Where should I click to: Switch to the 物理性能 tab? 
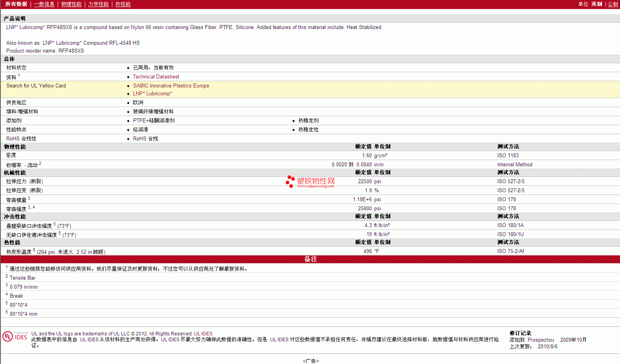coord(71,4)
